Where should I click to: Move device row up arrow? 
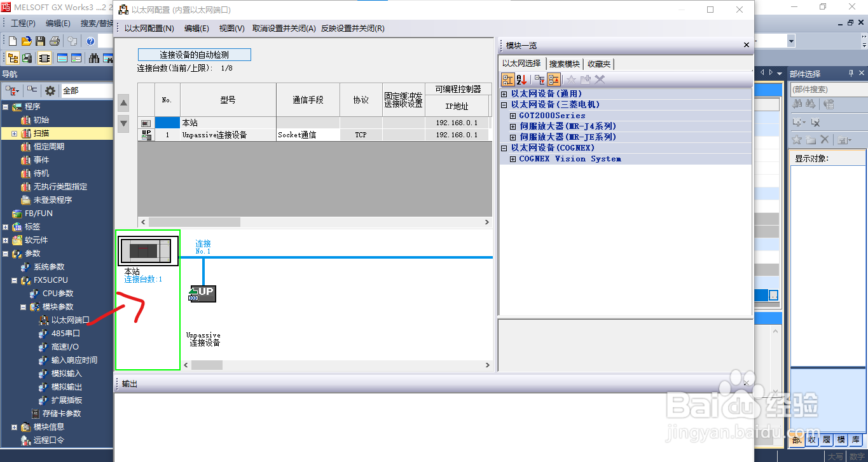tap(124, 103)
